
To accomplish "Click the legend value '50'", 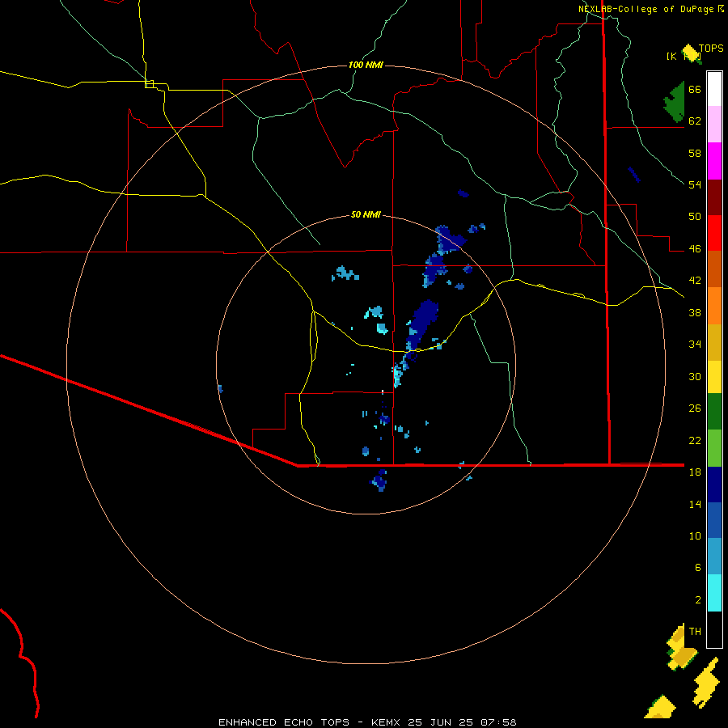I will tap(695, 217).
